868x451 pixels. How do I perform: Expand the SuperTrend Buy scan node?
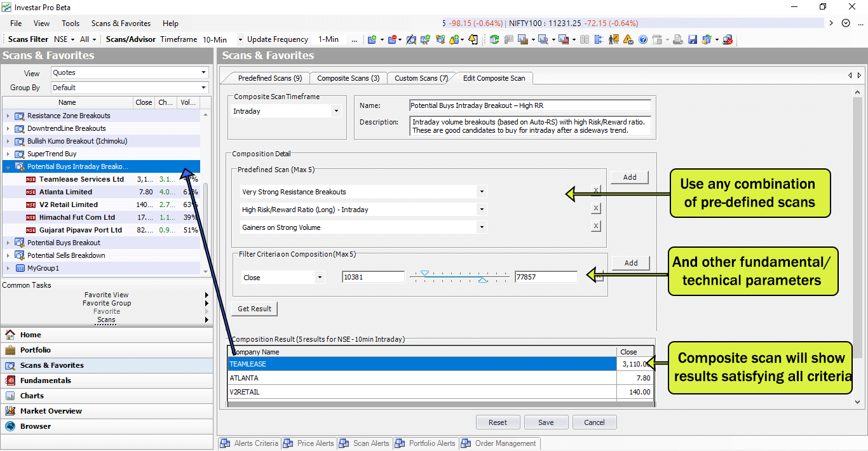pos(8,154)
